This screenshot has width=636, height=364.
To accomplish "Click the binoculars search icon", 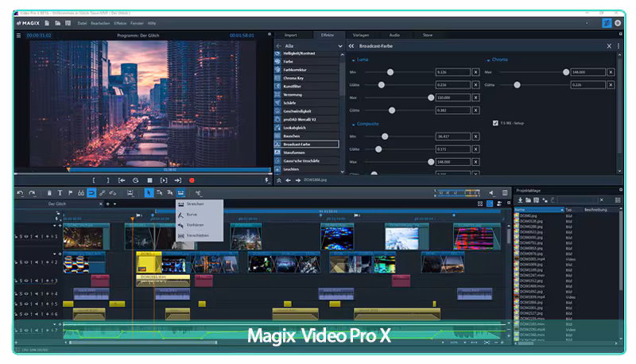I will [81, 193].
